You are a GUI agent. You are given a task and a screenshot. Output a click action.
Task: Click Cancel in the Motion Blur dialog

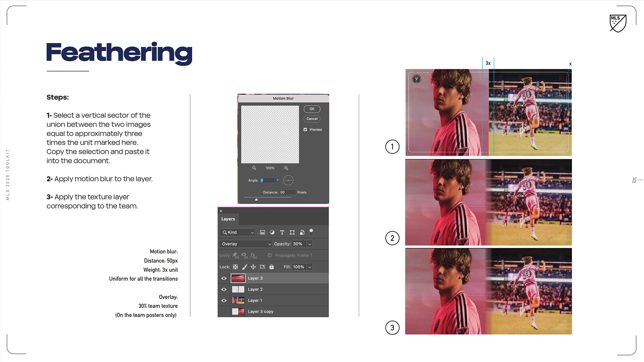pos(312,119)
